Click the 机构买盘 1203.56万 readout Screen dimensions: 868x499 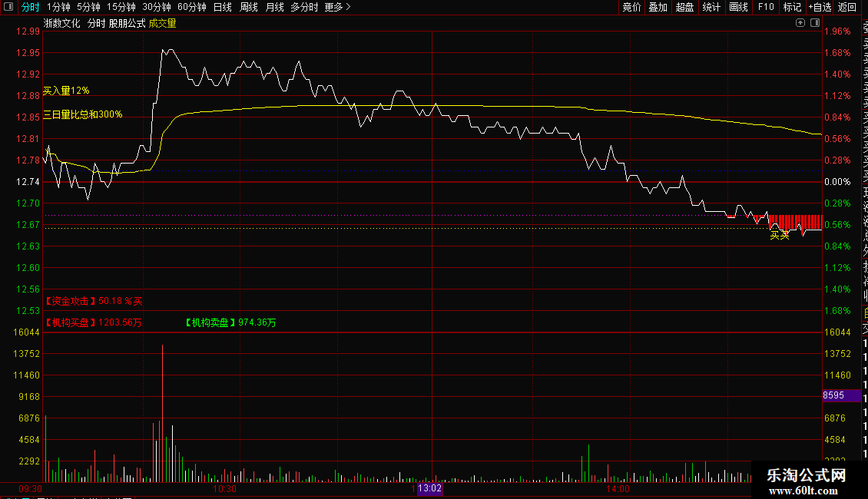click(x=92, y=322)
